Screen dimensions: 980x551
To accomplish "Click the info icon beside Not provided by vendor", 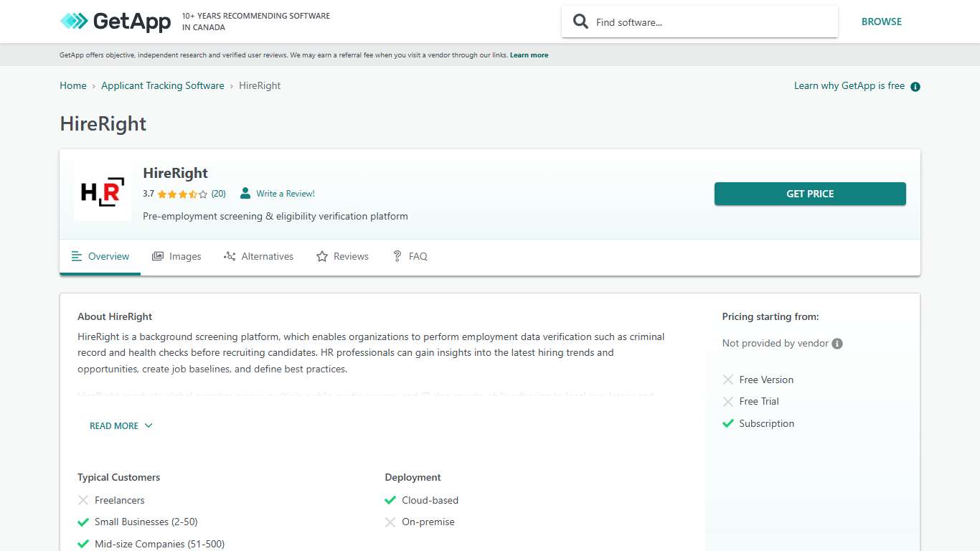I will coord(837,344).
